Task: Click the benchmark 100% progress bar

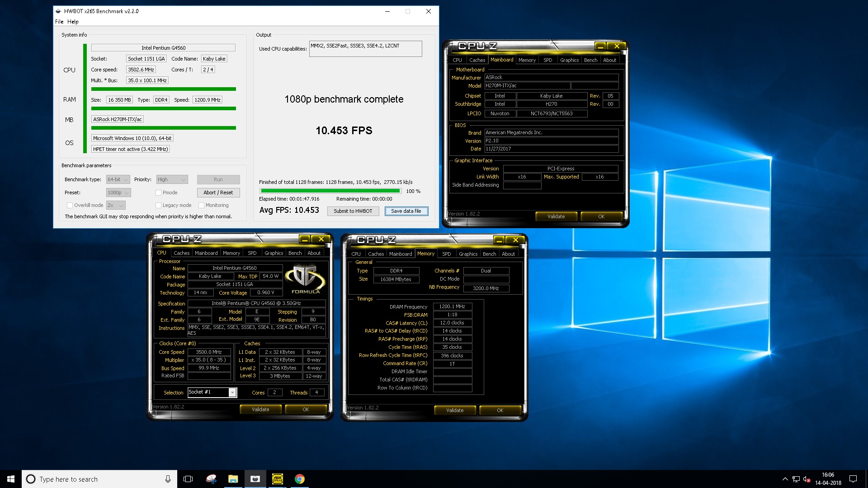Action: point(330,191)
